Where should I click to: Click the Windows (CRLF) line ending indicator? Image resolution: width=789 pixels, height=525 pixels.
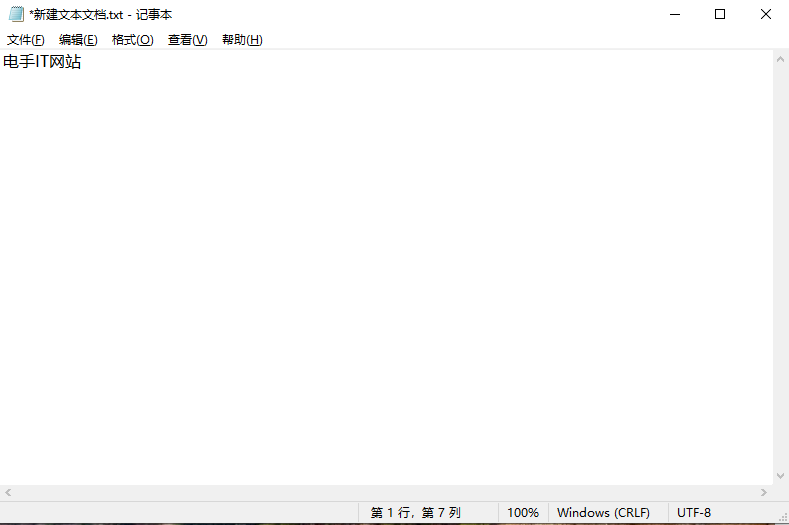coord(603,513)
